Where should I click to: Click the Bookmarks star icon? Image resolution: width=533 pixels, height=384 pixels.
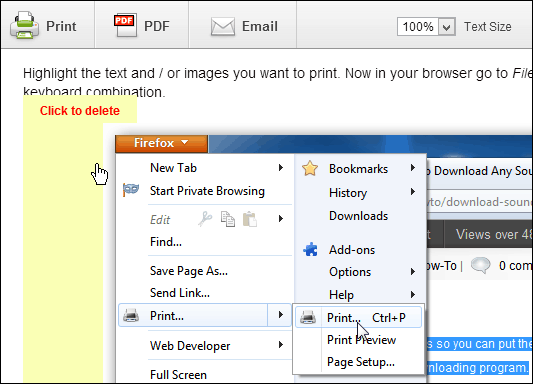coord(310,169)
